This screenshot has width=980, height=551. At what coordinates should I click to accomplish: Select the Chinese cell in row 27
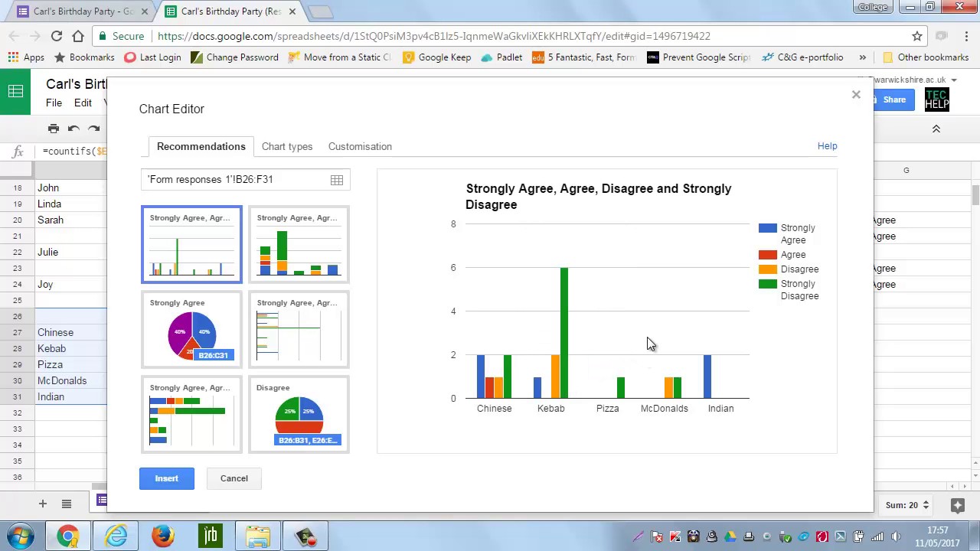[x=70, y=332]
